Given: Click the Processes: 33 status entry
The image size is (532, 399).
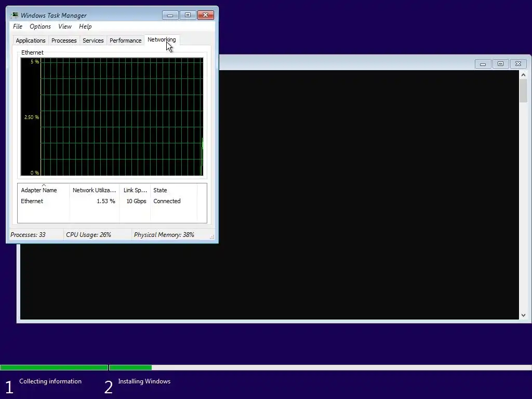Looking at the screenshot, I should [x=28, y=234].
